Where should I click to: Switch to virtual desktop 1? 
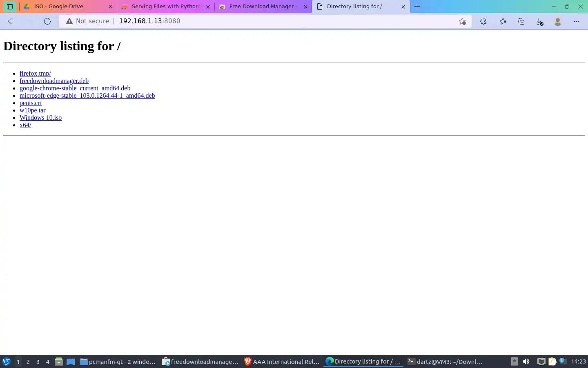pyautogui.click(x=18, y=361)
